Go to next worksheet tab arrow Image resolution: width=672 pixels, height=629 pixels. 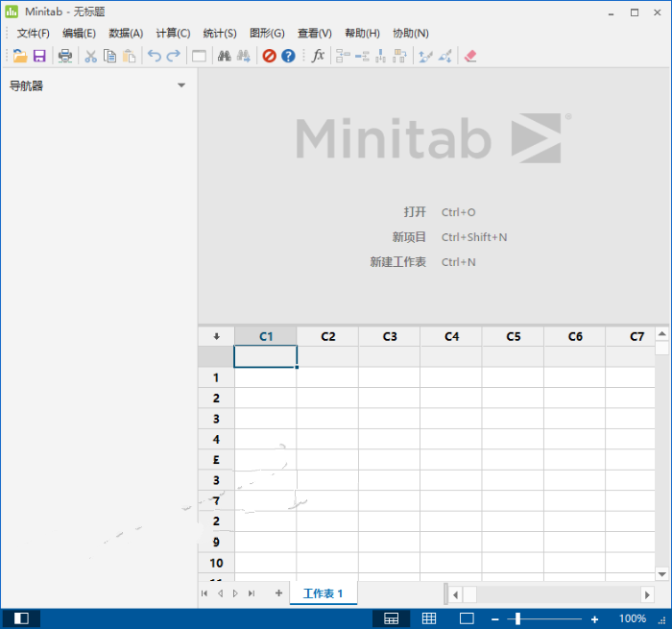tap(235, 593)
